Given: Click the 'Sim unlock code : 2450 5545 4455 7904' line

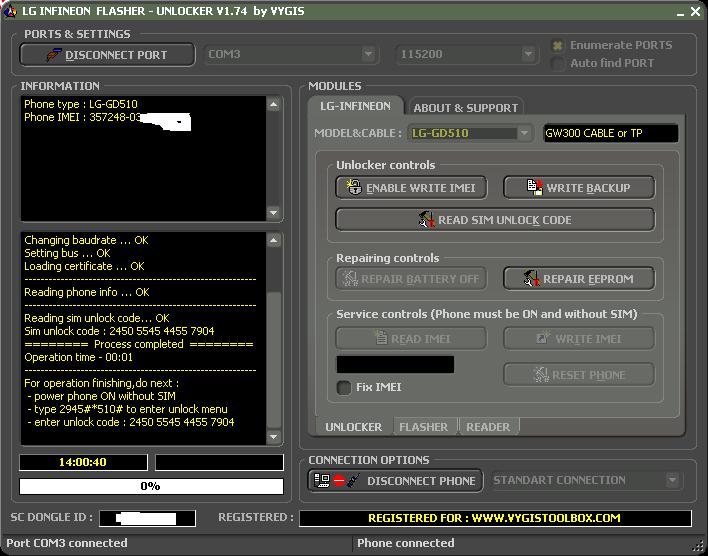Looking at the screenshot, I should click(x=119, y=331).
